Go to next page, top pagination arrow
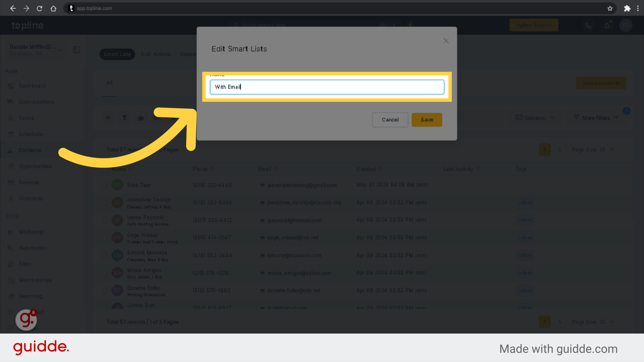644x362 pixels. [559, 149]
